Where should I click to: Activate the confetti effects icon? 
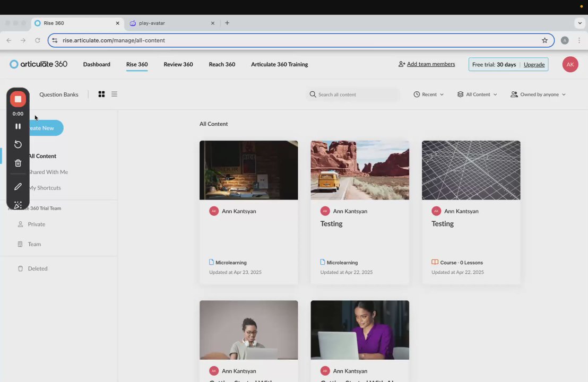18,205
